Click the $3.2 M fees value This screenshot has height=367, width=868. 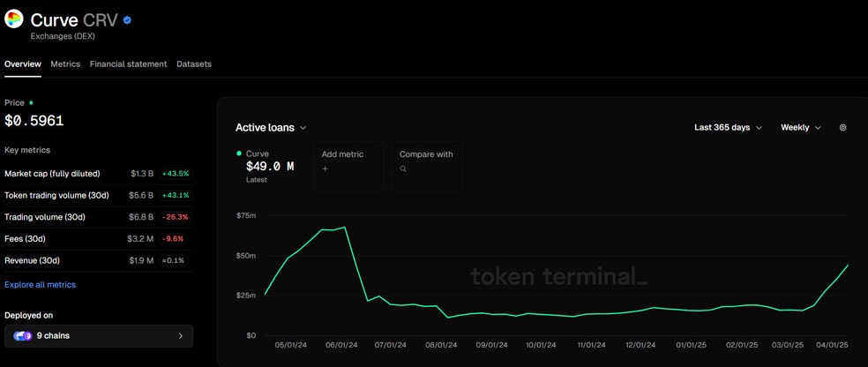click(x=140, y=238)
